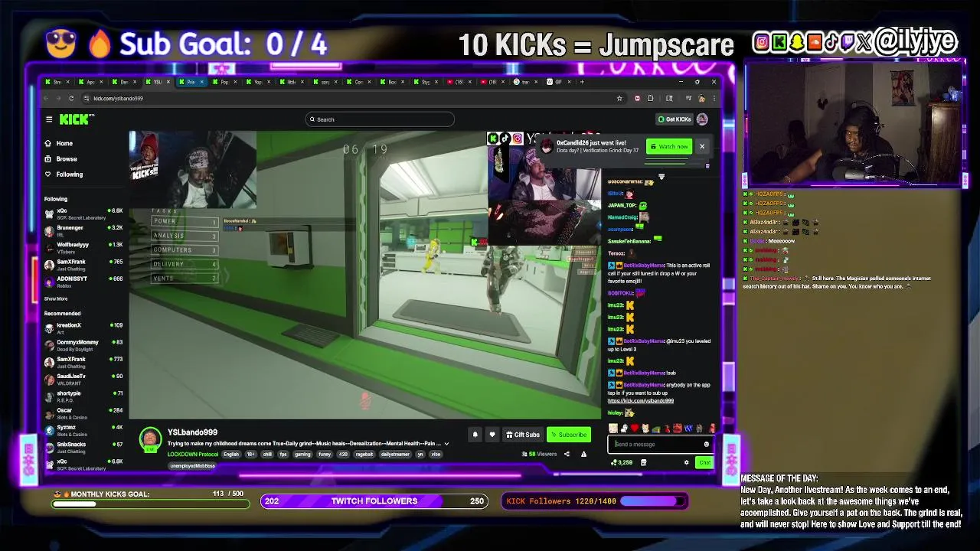Select the English tag

click(231, 454)
